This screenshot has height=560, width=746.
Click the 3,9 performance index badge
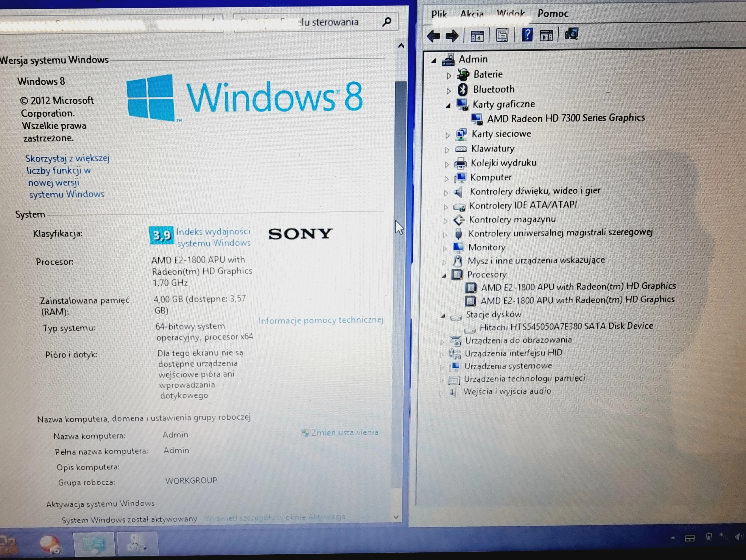tap(162, 235)
